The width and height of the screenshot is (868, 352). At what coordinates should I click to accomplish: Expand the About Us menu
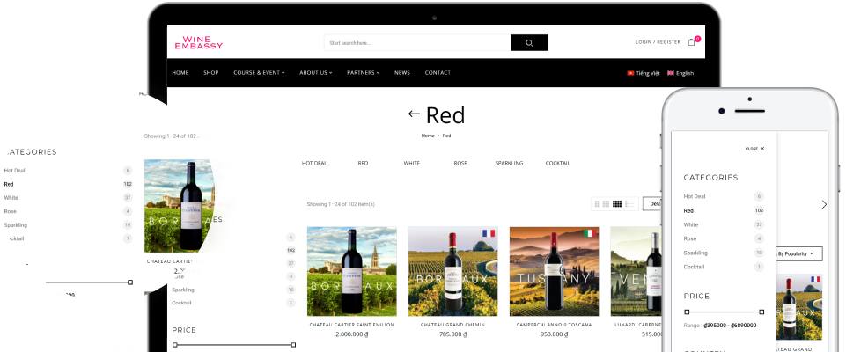[x=316, y=72]
